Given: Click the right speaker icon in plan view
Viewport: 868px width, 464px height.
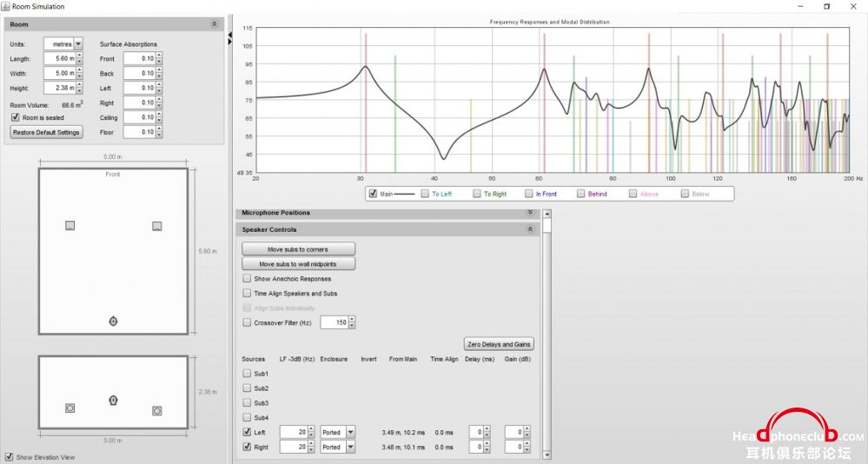Looking at the screenshot, I should [157, 226].
